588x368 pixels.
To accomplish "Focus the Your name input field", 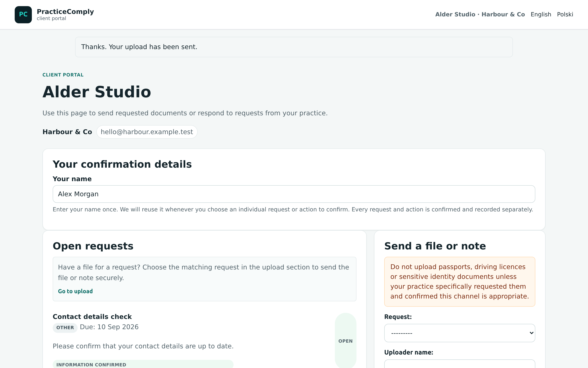I will (x=294, y=194).
